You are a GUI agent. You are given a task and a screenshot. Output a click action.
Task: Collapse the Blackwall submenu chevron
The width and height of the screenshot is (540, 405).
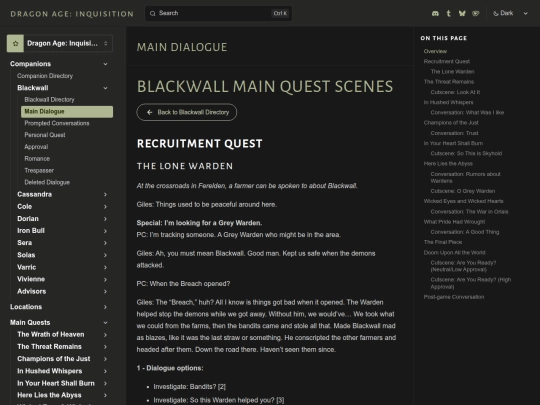pos(105,88)
